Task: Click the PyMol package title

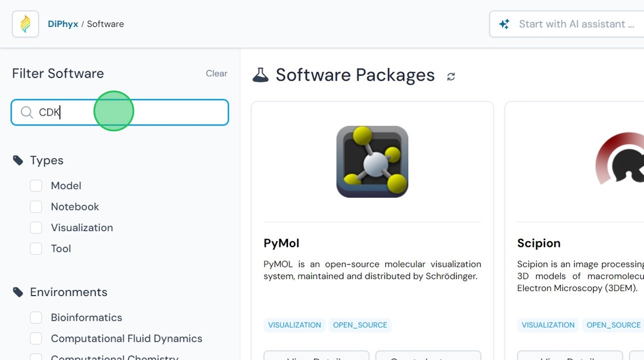Action: [x=281, y=243]
